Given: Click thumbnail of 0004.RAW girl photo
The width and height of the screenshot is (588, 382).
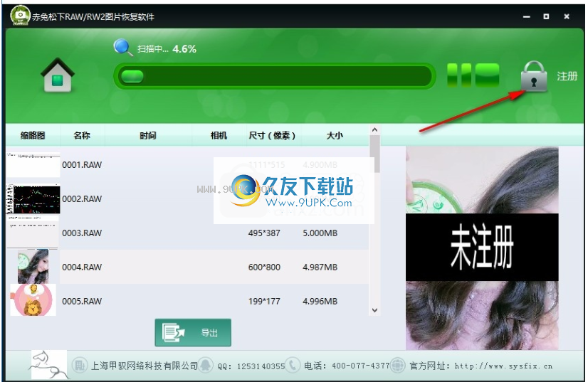Looking at the screenshot, I should 33,266.
